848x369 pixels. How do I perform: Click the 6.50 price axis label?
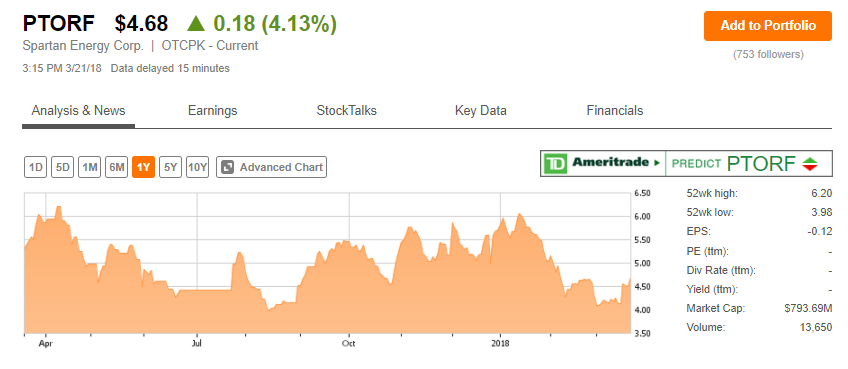[x=642, y=193]
